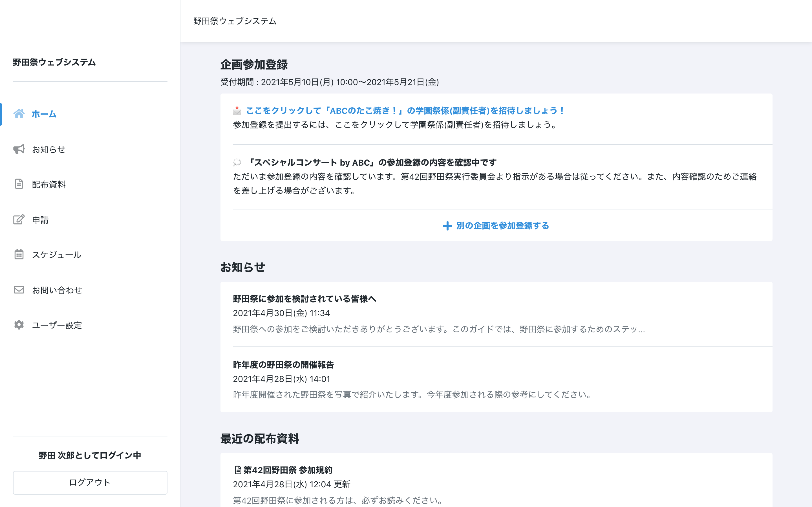Click the pencil edit icon for 申請
Screen dimensions: 812x507
(19, 220)
